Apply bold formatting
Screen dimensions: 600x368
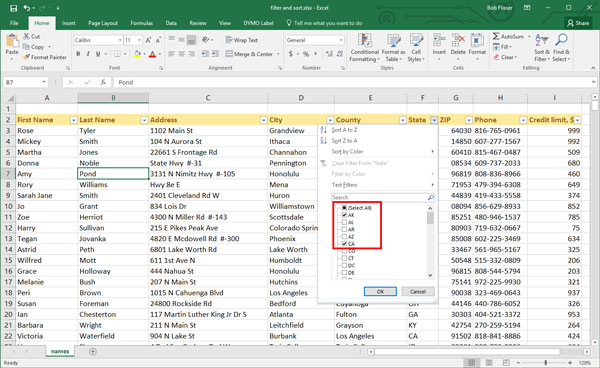click(x=78, y=54)
